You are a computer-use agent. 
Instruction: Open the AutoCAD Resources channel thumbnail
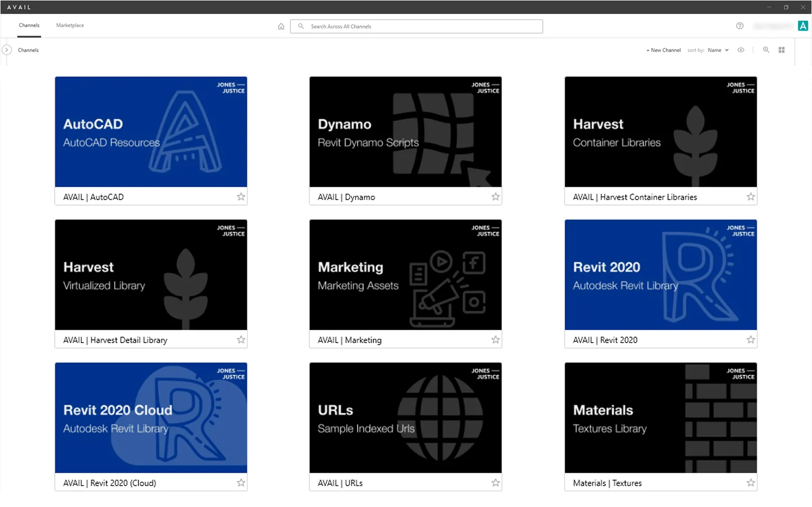pos(151,132)
